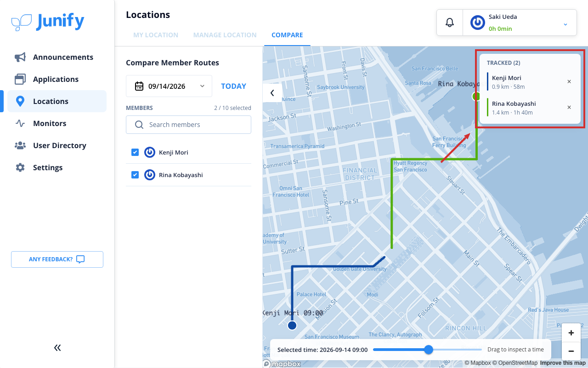Select the Compare tab

click(287, 35)
